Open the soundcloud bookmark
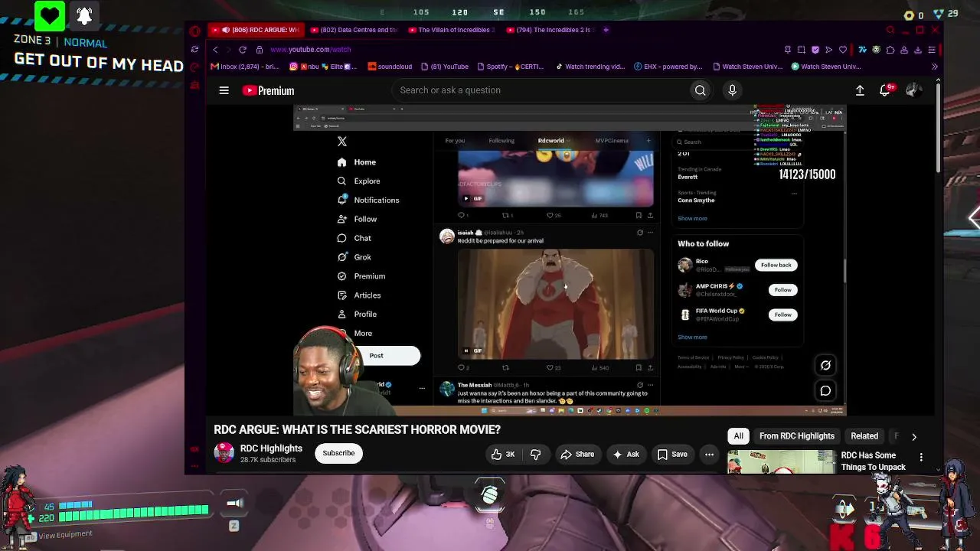The image size is (980, 551). [x=390, y=67]
